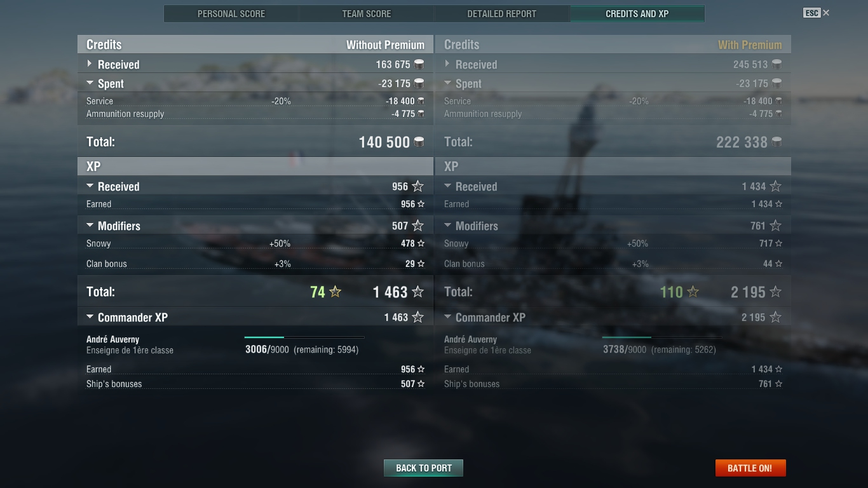The height and width of the screenshot is (488, 868).
Task: Open the Detailed Report tab
Action: pos(502,14)
